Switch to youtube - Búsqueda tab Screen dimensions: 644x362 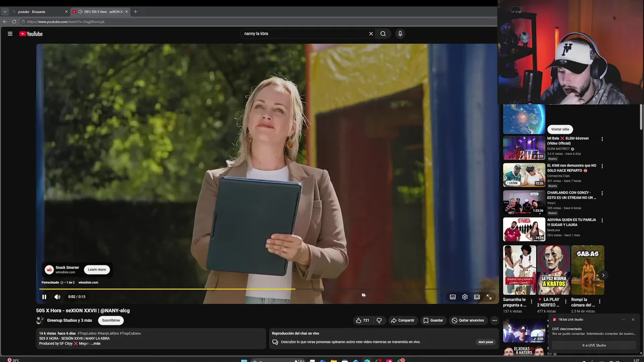coord(39,12)
